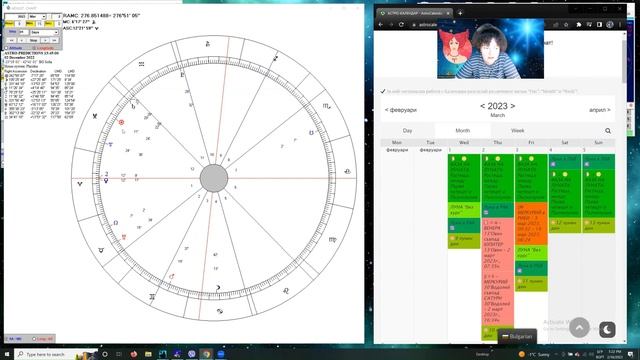Open the browser side panel icon
Viewport: 640px width, 360px height.
599,24
